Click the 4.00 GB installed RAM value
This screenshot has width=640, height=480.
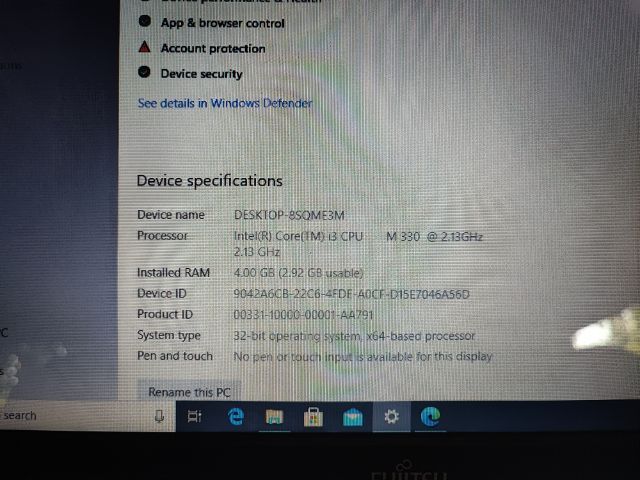click(298, 273)
